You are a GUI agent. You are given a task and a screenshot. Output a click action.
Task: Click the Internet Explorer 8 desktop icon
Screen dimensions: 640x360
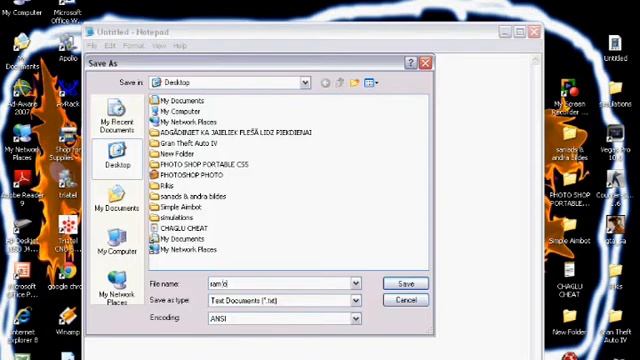pyautogui.click(x=22, y=325)
